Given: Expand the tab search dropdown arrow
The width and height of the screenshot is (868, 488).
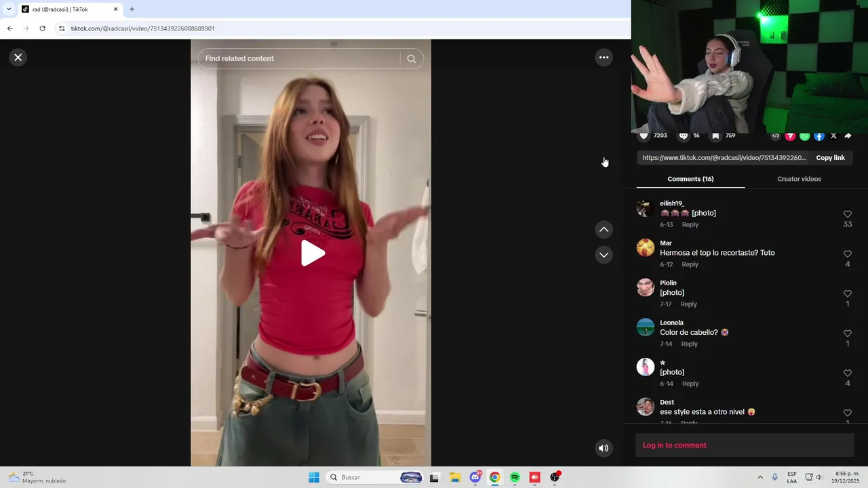Looking at the screenshot, I should [x=9, y=9].
